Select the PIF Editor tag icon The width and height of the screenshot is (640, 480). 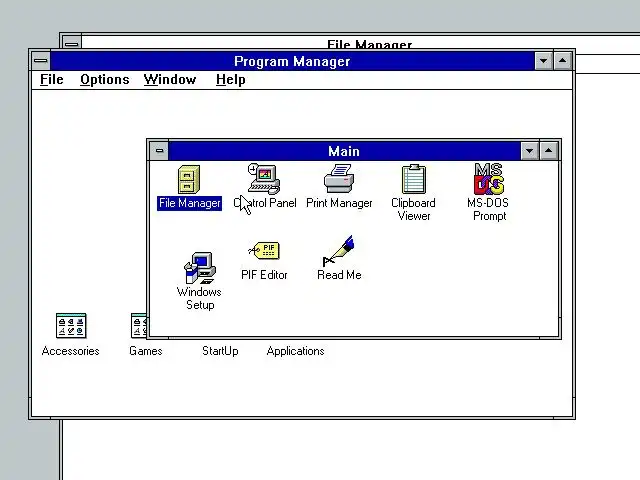point(264,251)
